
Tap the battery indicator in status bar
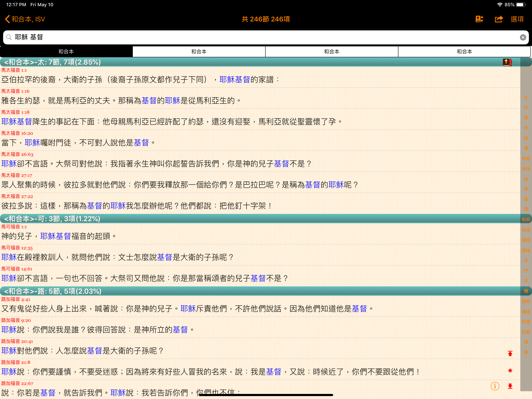click(x=521, y=4)
